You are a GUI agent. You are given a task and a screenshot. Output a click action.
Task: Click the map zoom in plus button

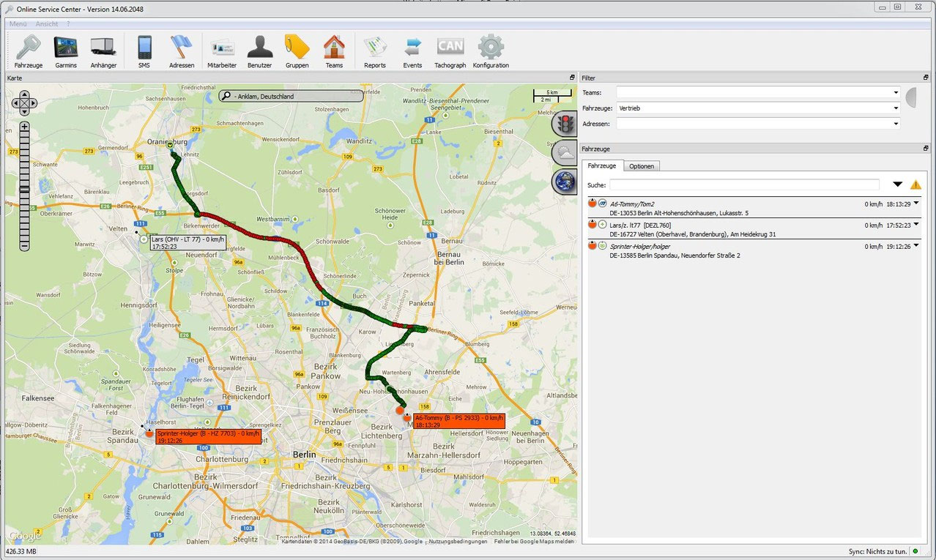24,127
